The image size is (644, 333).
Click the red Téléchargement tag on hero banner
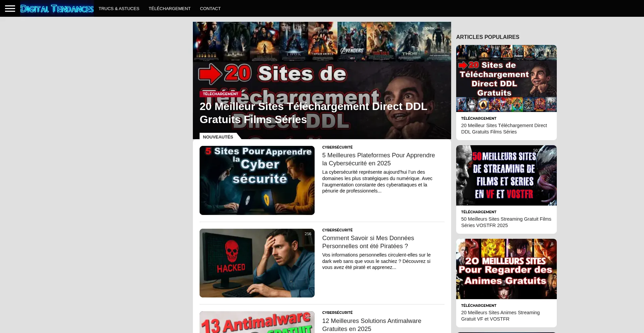[220, 94]
